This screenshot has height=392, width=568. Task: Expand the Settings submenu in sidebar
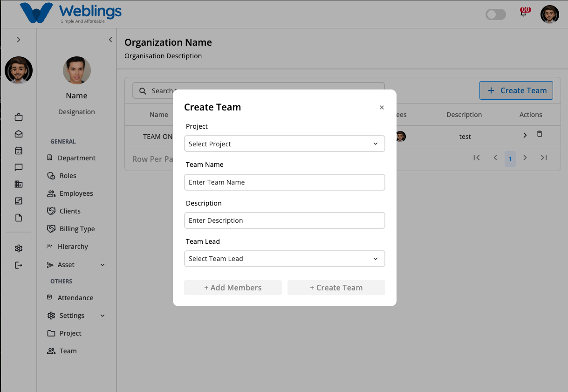[103, 316]
